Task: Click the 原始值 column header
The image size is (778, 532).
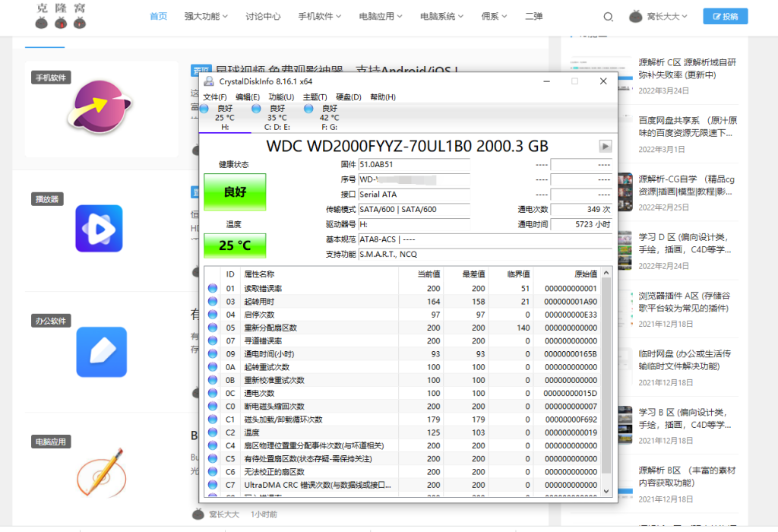Action: [567, 274]
